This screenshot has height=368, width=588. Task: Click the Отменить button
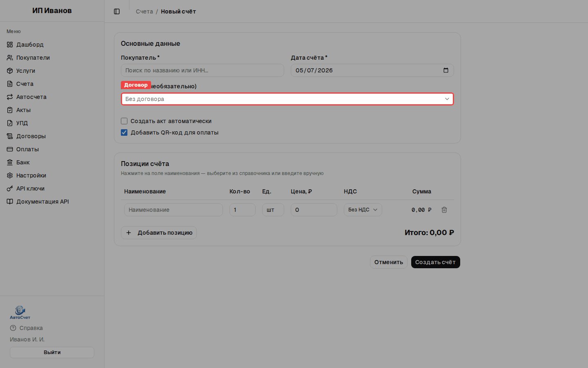[389, 262]
